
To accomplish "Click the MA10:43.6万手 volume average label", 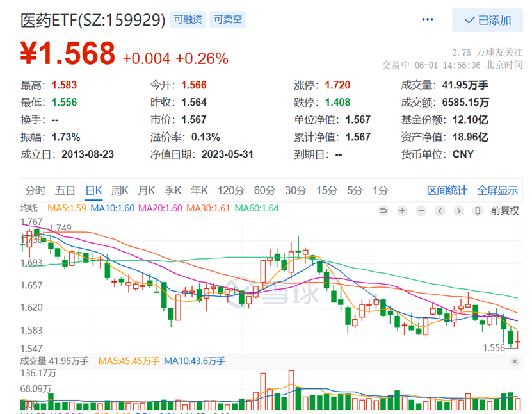I will coord(195,361).
